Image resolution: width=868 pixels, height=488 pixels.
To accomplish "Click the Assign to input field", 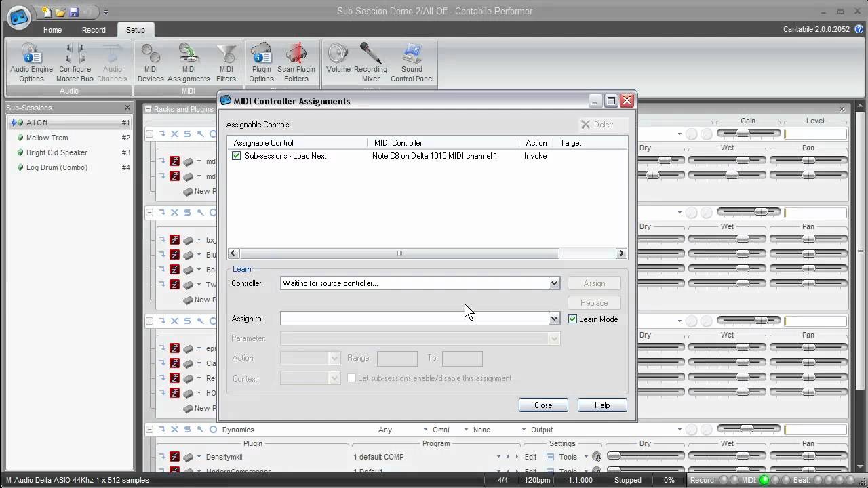I will click(414, 319).
